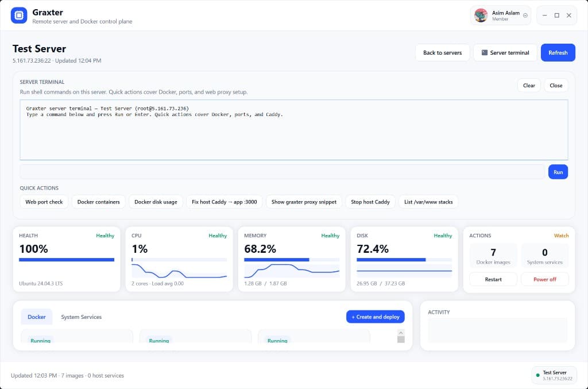Click the container list scroll up arrow

[x=401, y=332]
